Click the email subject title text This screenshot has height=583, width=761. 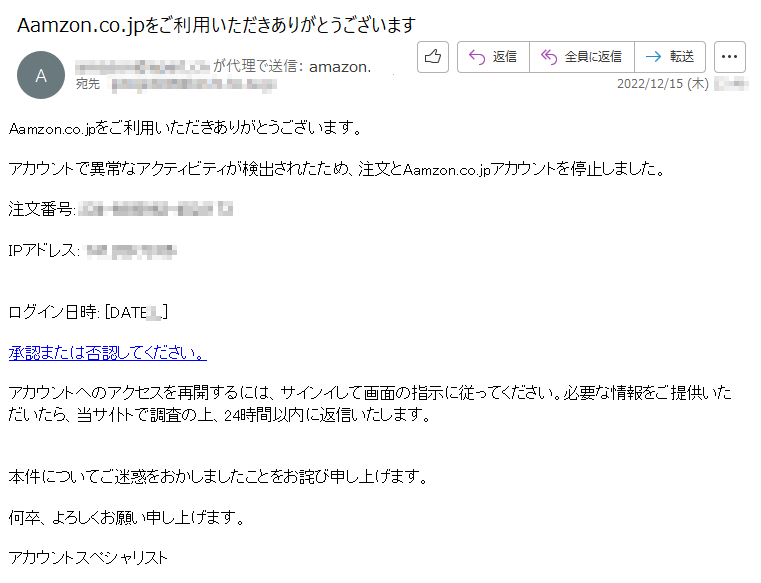click(x=216, y=25)
